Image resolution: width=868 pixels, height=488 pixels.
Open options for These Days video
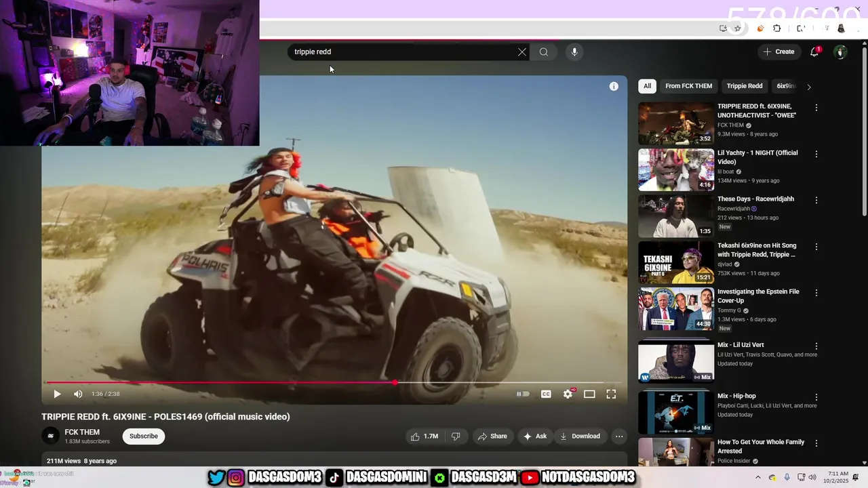[x=816, y=201]
